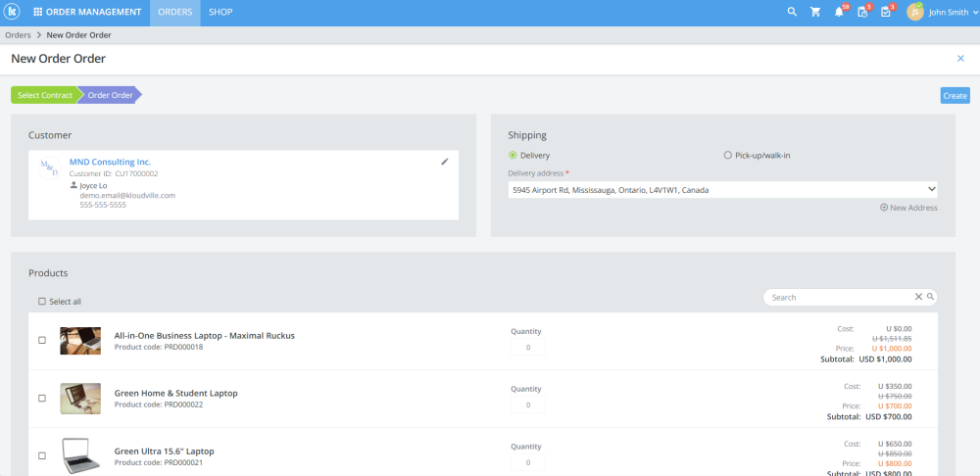Edit customer with the pencil icon

coord(445,162)
